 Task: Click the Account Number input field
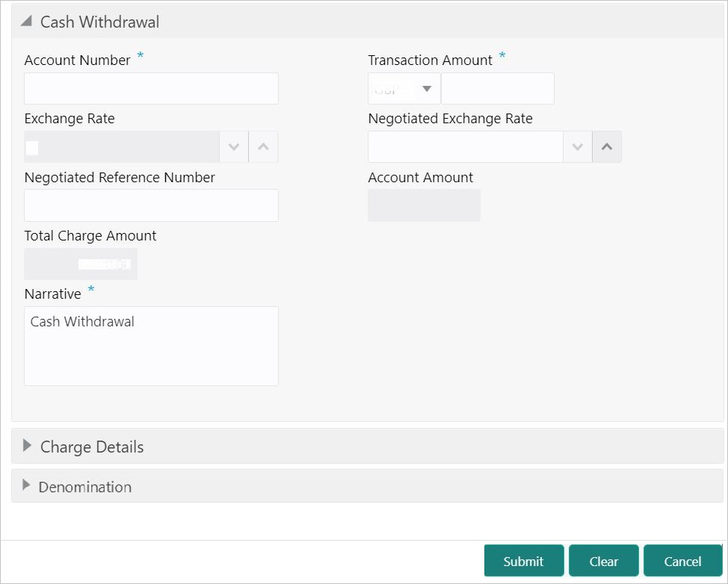pyautogui.click(x=152, y=88)
